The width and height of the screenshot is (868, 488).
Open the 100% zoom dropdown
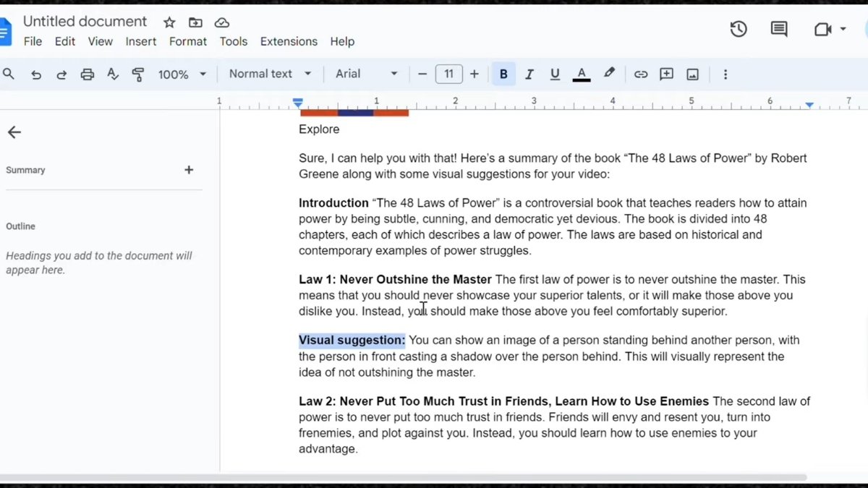coord(182,74)
